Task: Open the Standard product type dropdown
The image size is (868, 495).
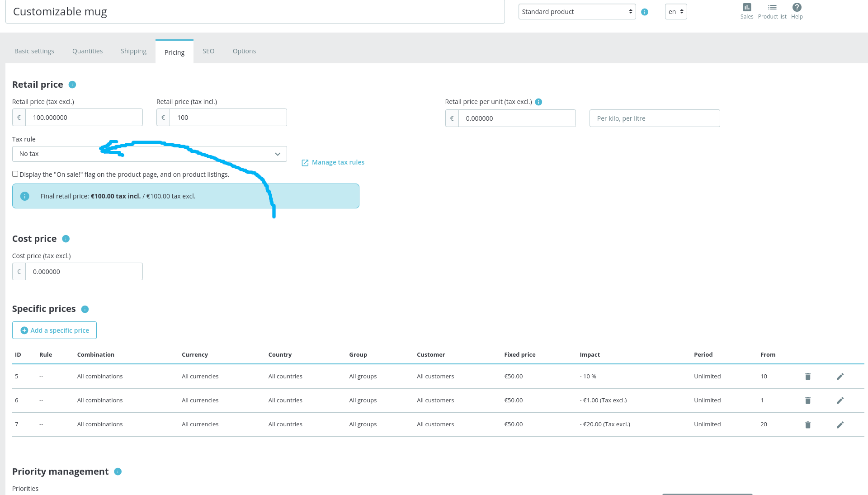Action: [577, 11]
